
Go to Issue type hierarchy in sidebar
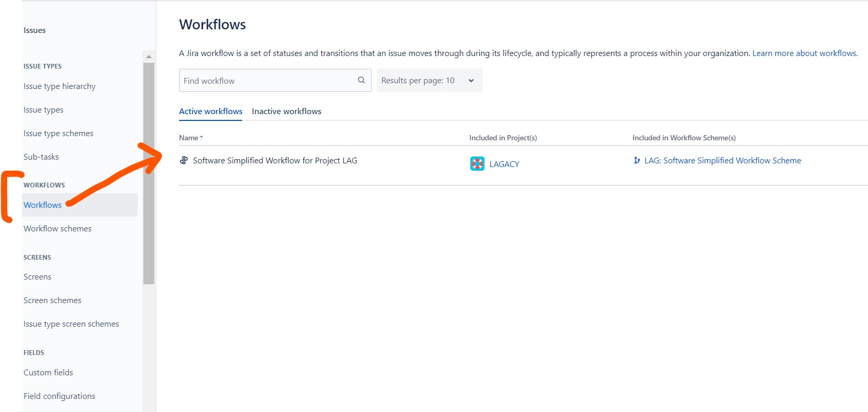pyautogui.click(x=59, y=86)
